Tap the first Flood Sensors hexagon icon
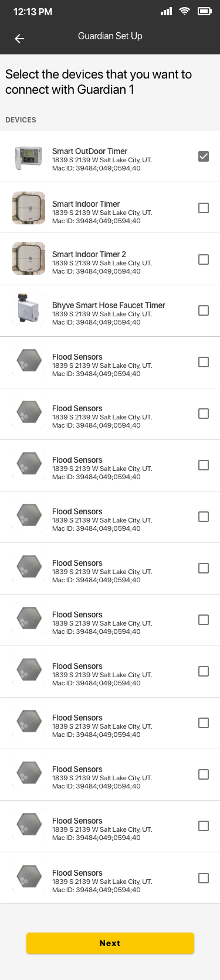 point(29,361)
